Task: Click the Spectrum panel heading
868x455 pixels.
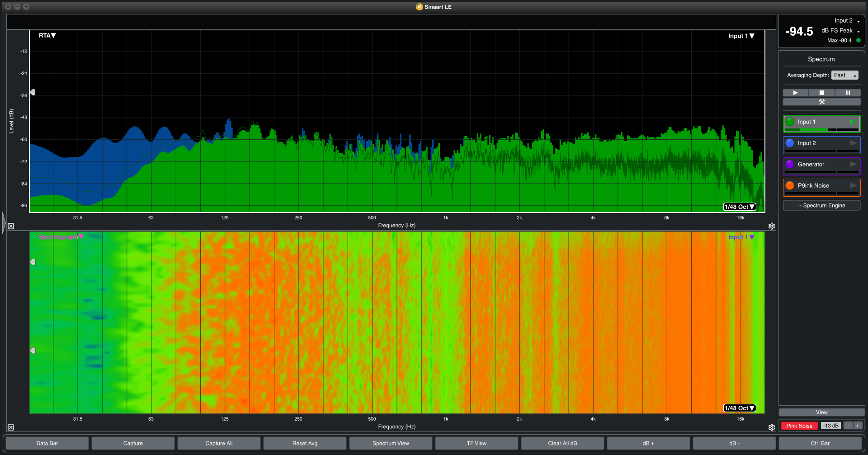Action: (821, 59)
